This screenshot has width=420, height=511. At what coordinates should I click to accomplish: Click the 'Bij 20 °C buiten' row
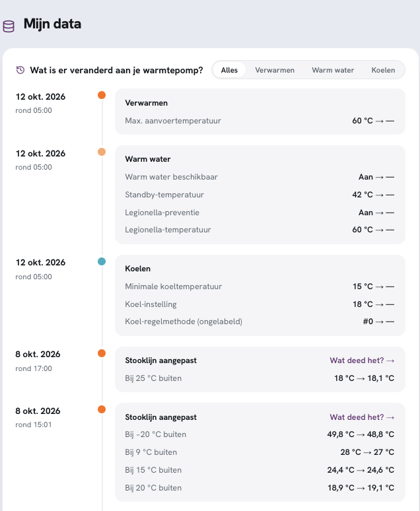[260, 488]
